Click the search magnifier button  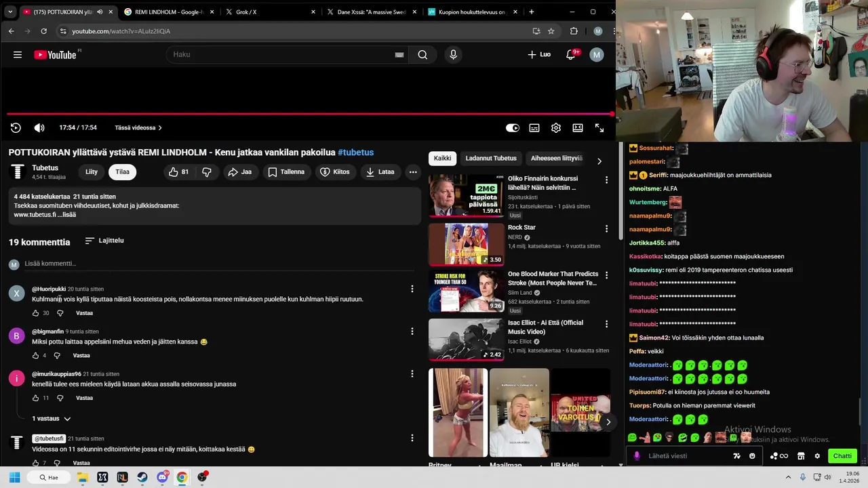[x=422, y=55]
